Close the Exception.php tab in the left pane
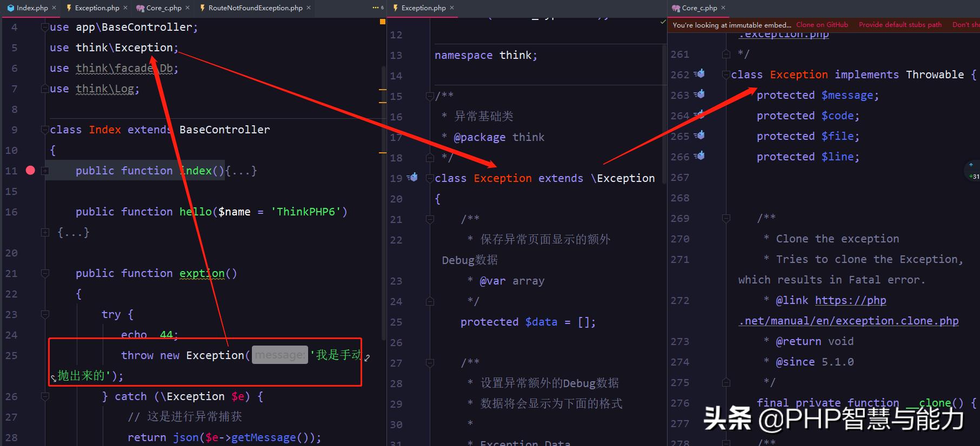 tap(125, 8)
